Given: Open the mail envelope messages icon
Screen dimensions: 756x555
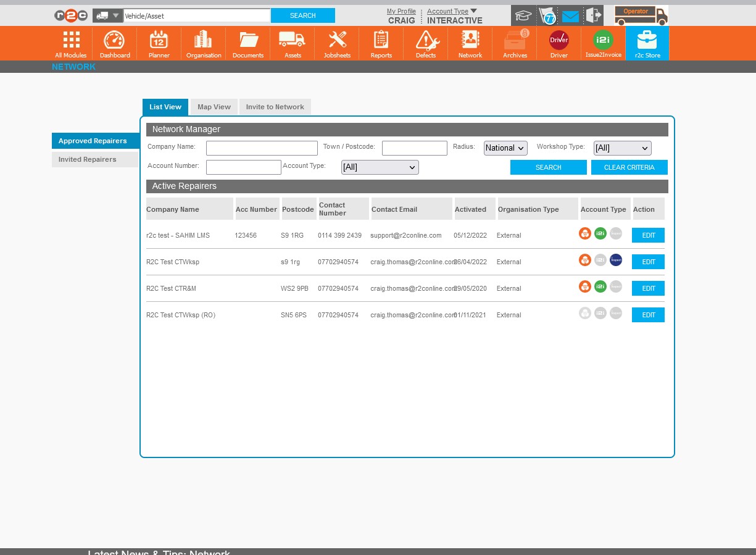Looking at the screenshot, I should [x=570, y=17].
